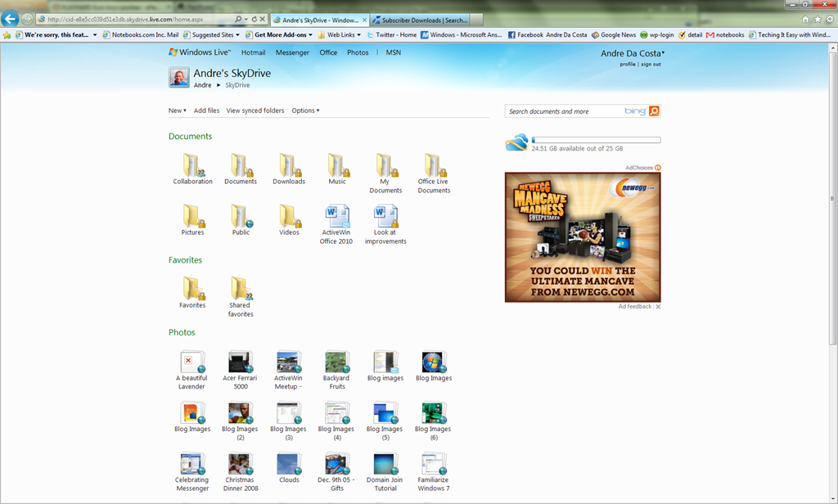This screenshot has height=504, width=838.
Task: Refresh the page in the address bar
Action: coord(254,20)
